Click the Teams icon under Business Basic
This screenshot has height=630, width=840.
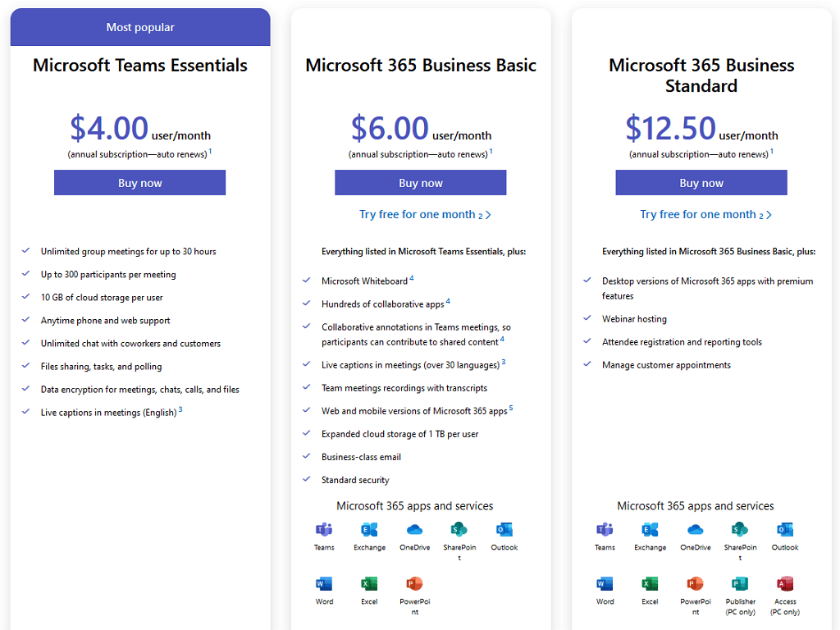tap(324, 530)
